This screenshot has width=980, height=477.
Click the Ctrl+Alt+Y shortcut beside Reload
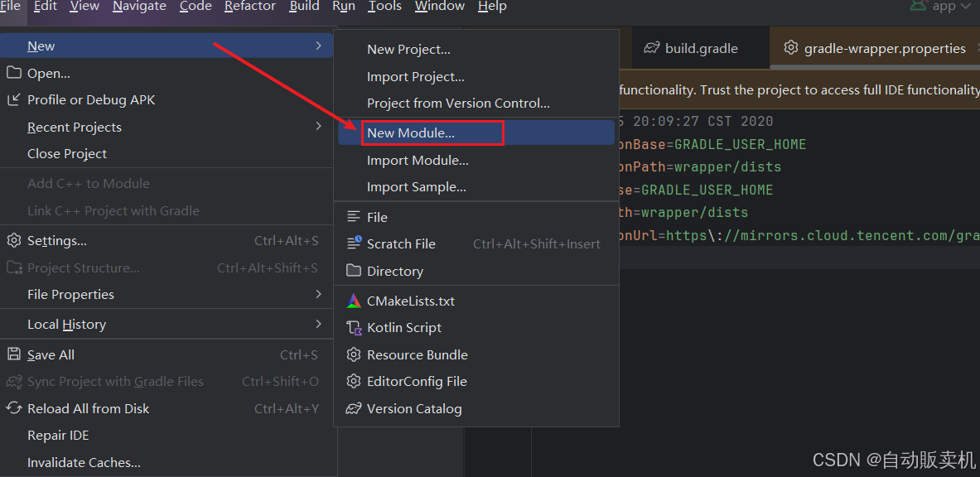coord(287,408)
